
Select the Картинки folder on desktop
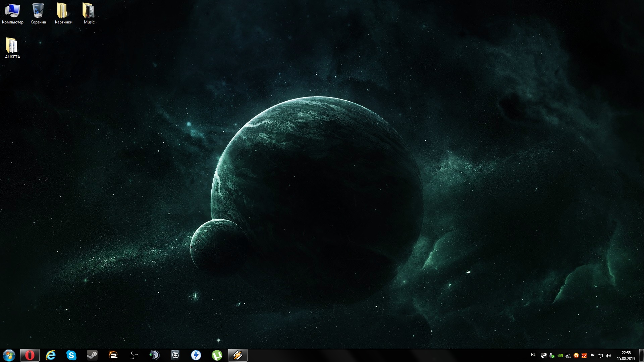[63, 14]
